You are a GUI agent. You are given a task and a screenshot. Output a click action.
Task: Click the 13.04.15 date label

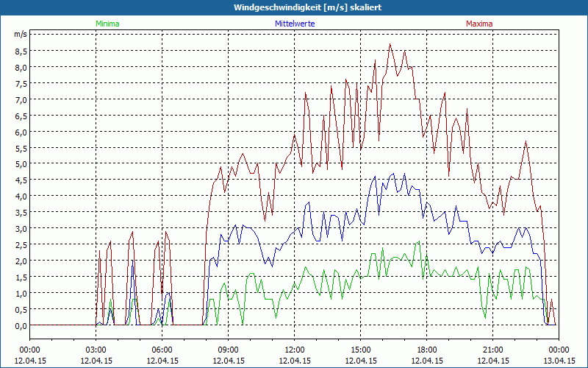tap(559, 361)
